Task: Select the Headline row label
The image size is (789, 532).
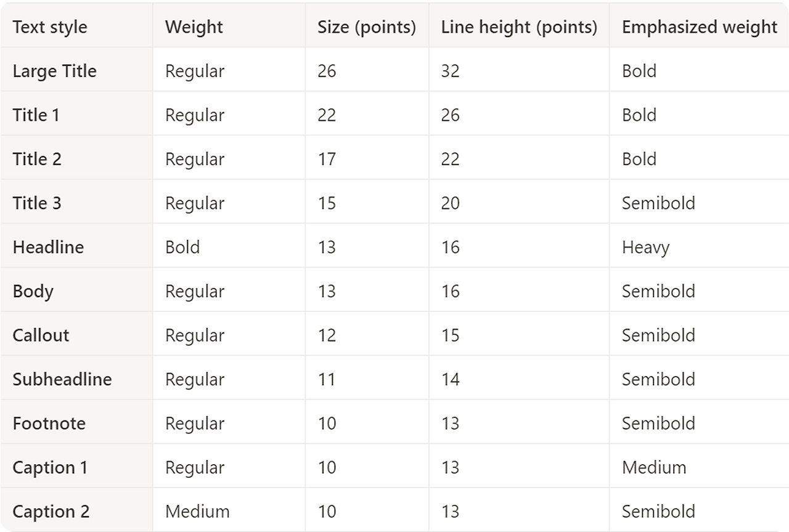Action: [48, 247]
